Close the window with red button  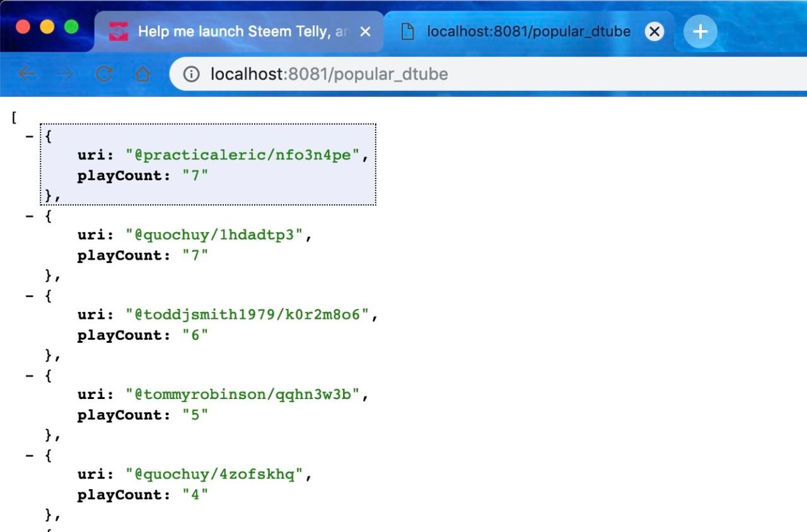(x=23, y=26)
